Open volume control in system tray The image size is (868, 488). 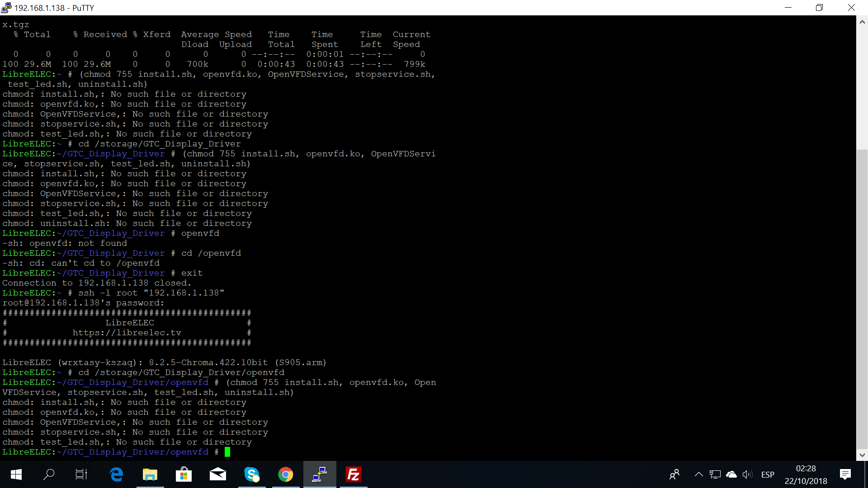point(747,474)
